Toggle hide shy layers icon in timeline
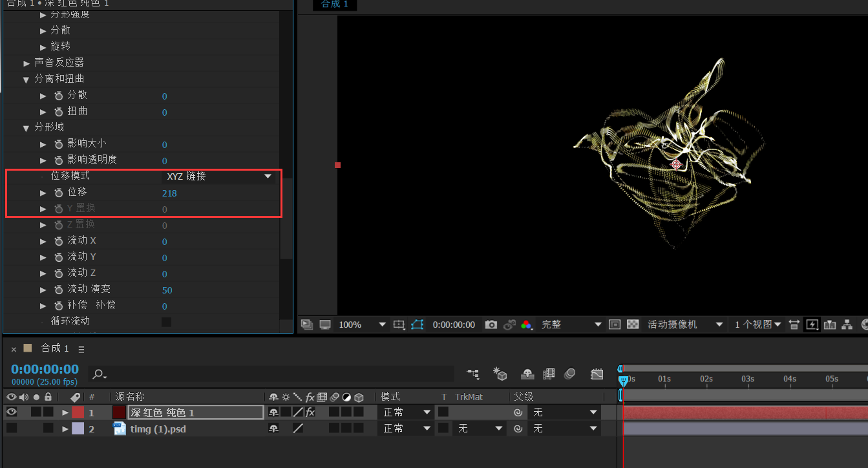 click(x=527, y=374)
